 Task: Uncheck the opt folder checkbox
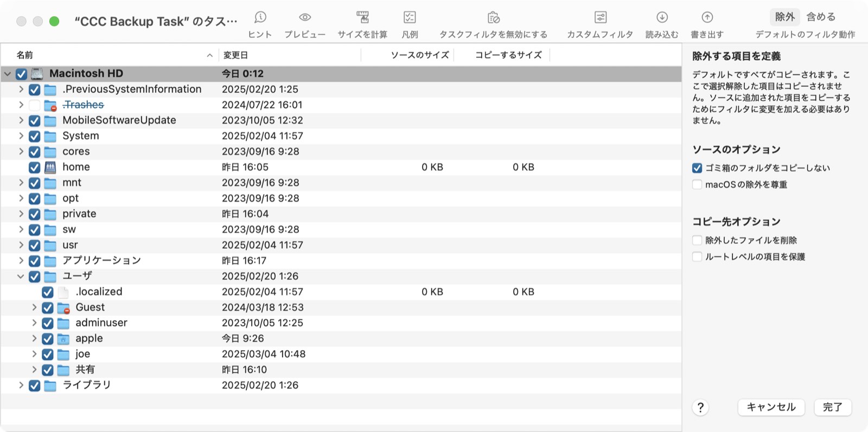point(34,199)
